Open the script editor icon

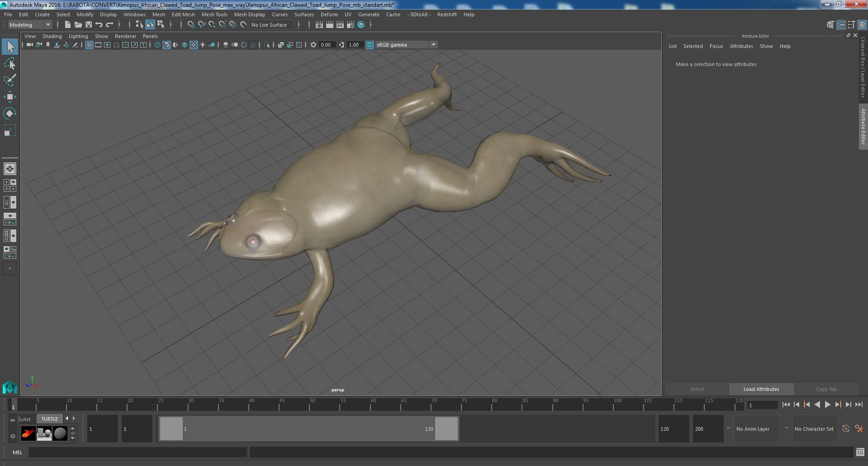[860, 452]
